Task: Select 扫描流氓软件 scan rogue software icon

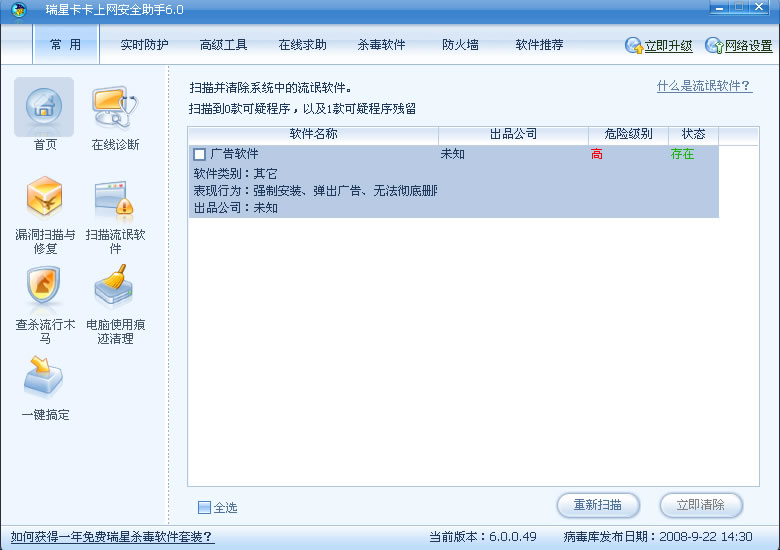Action: point(114,200)
